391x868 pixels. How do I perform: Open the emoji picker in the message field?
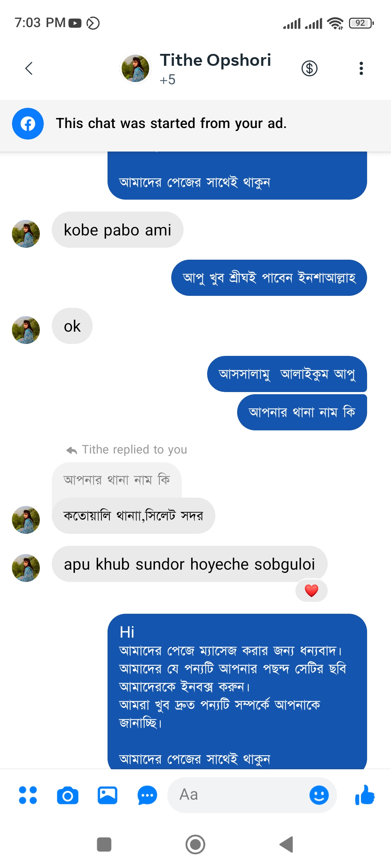coord(319,795)
